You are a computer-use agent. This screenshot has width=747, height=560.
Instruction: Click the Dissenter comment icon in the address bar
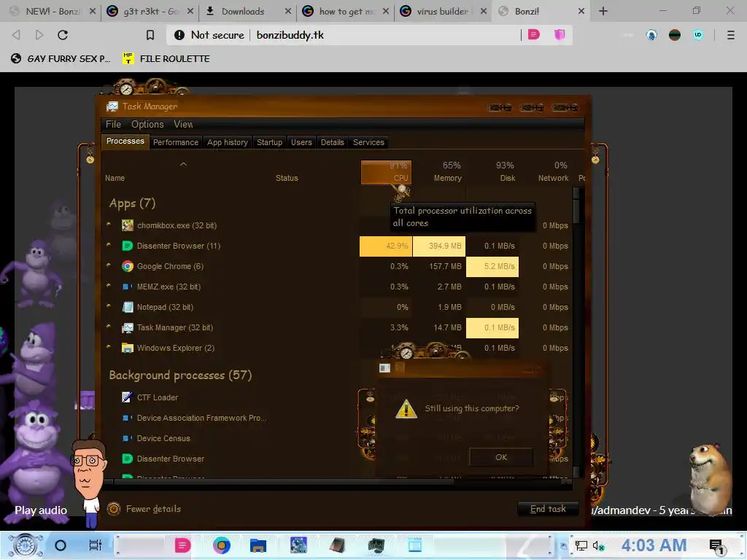[533, 34]
